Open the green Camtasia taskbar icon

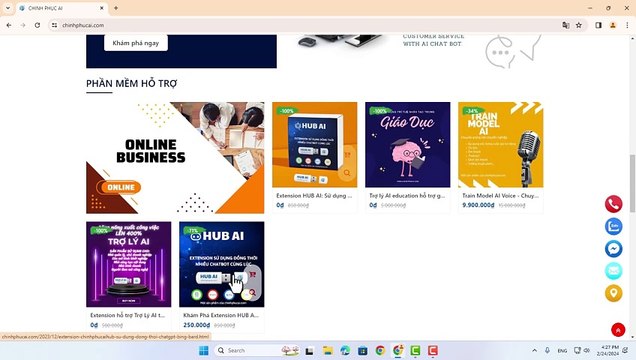point(415,350)
